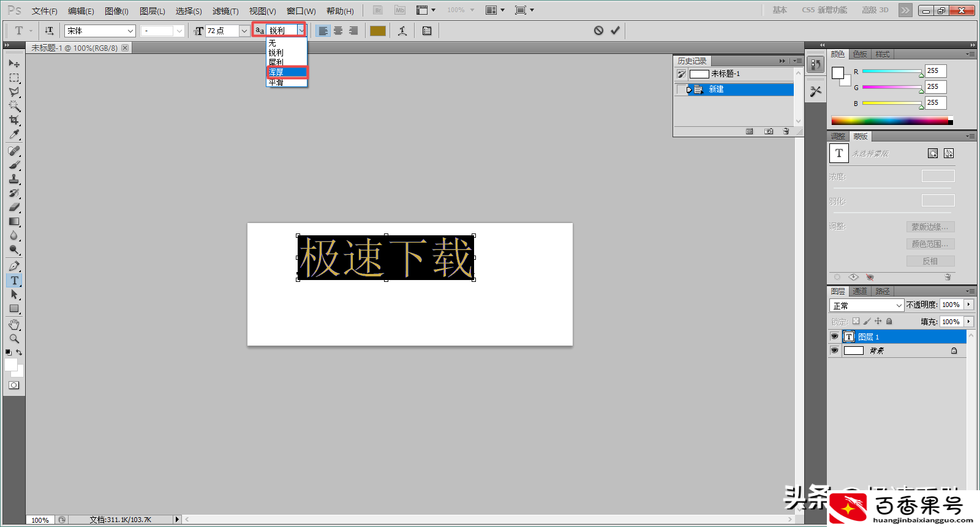The height and width of the screenshot is (527, 980).
Task: Set history brush source to 新建 state
Action: 681,89
